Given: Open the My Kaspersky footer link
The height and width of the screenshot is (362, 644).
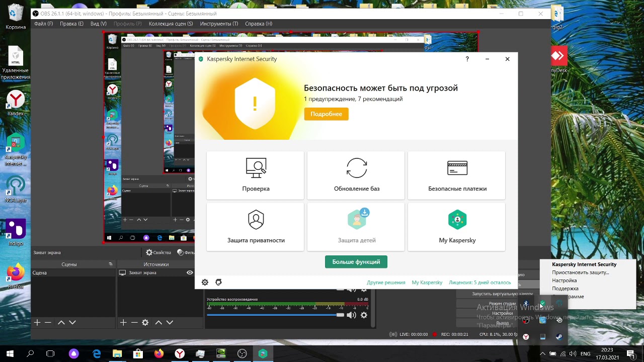Looking at the screenshot, I should coord(427,283).
